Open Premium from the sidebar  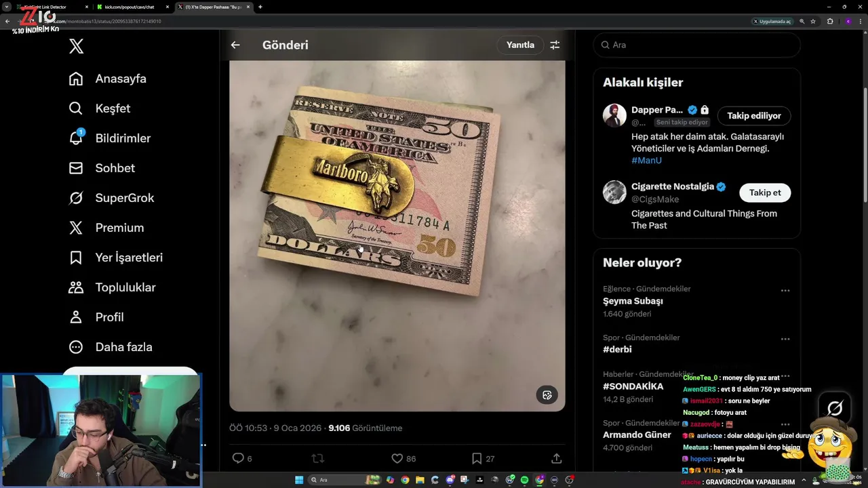(x=106, y=228)
